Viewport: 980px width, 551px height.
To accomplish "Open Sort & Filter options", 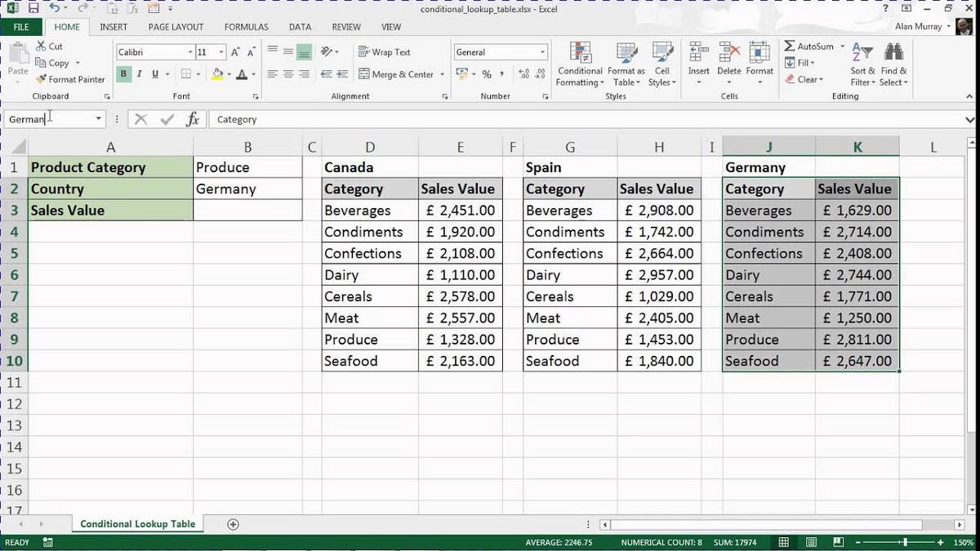I will 862,65.
